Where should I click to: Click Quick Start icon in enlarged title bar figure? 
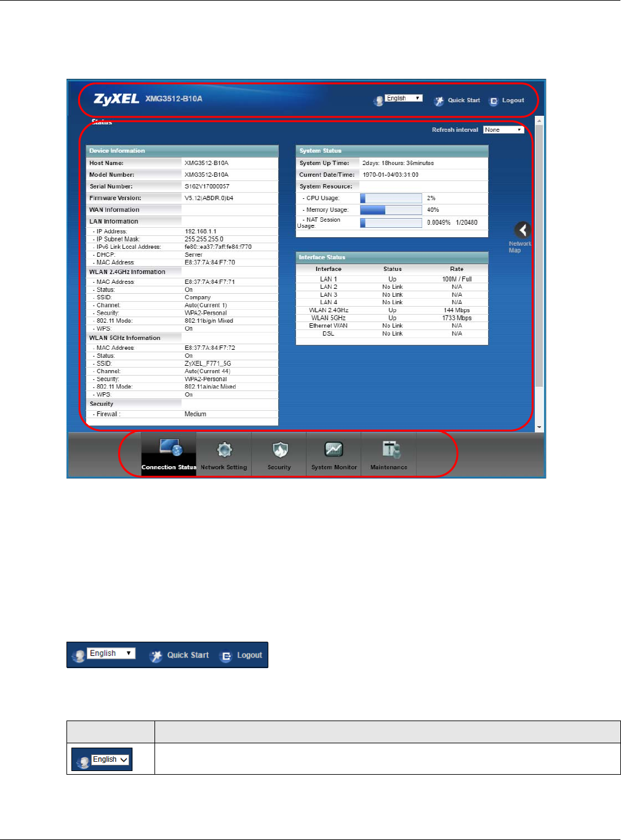(156, 656)
